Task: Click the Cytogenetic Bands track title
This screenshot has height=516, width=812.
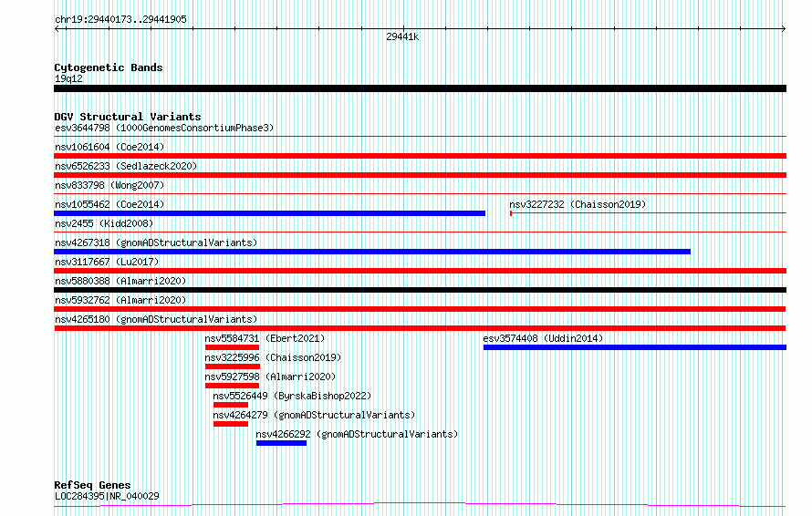Action: coord(109,67)
